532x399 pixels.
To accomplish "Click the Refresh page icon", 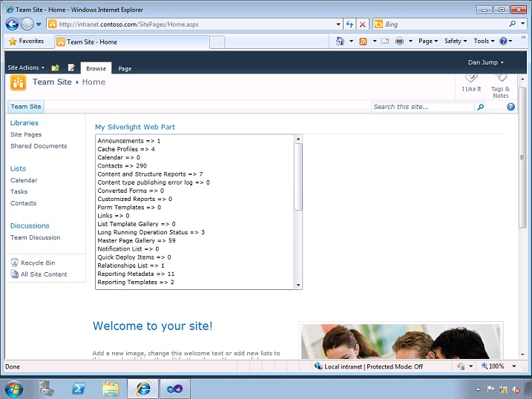I will [x=349, y=24].
